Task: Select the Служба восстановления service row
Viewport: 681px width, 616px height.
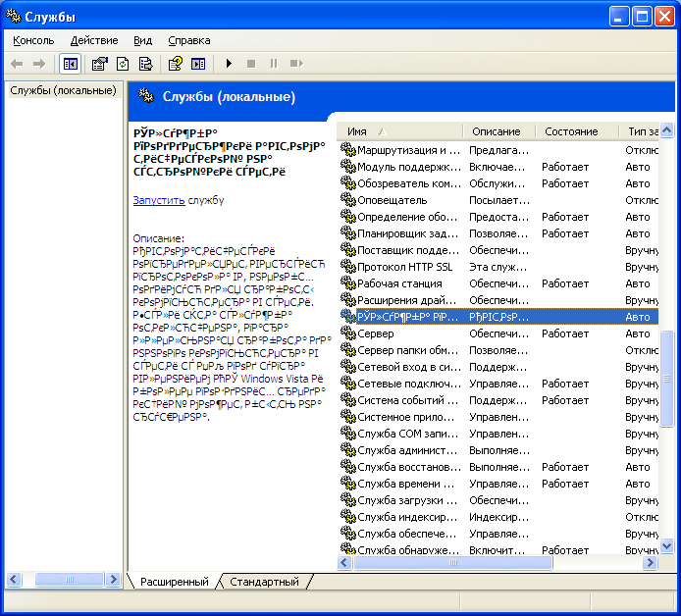Action: click(498, 467)
